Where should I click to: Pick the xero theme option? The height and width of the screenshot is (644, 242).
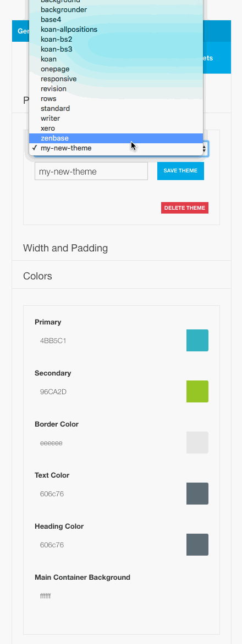116,128
